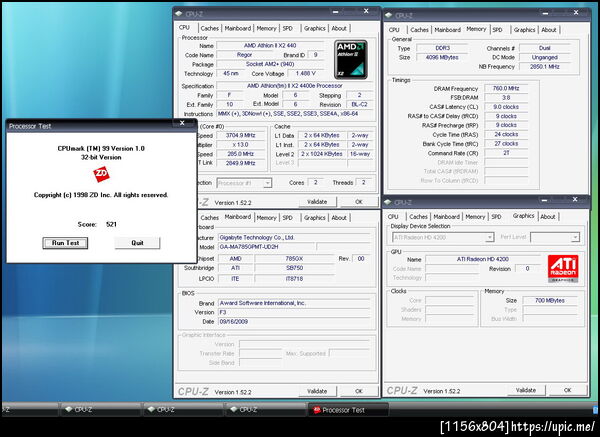Switch to Caches tab in CPU window

coord(210,28)
